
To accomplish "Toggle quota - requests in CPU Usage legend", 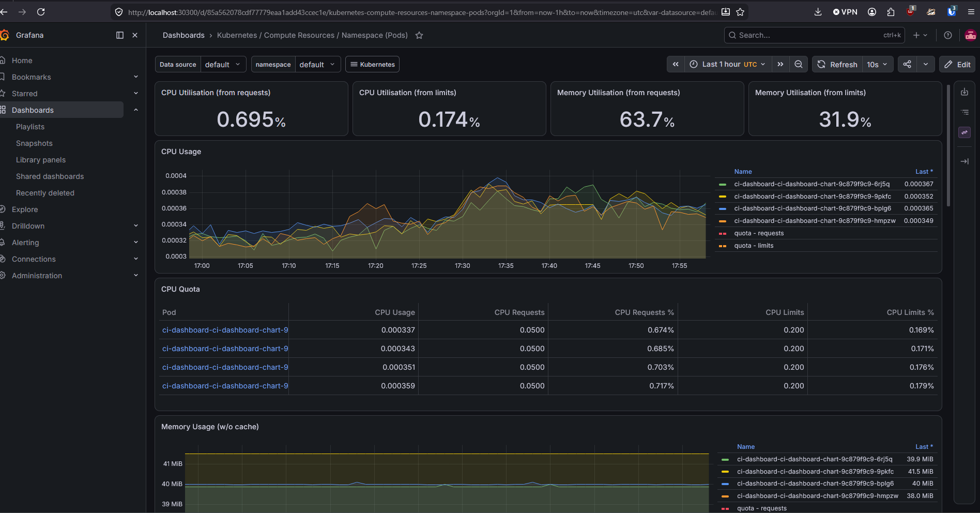I will tap(759, 233).
